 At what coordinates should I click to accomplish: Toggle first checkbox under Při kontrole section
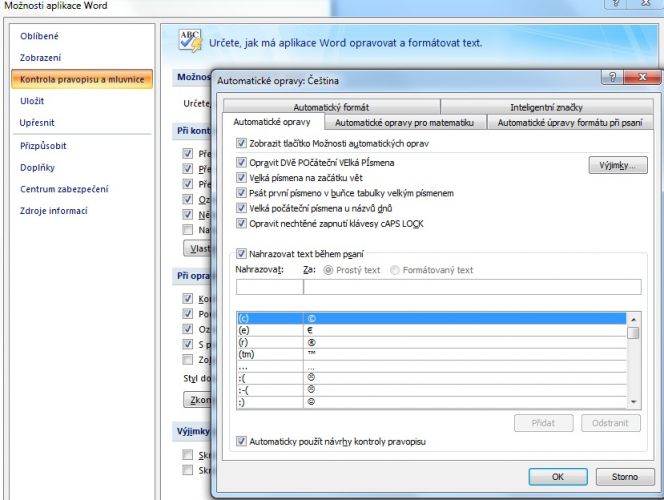coord(188,153)
